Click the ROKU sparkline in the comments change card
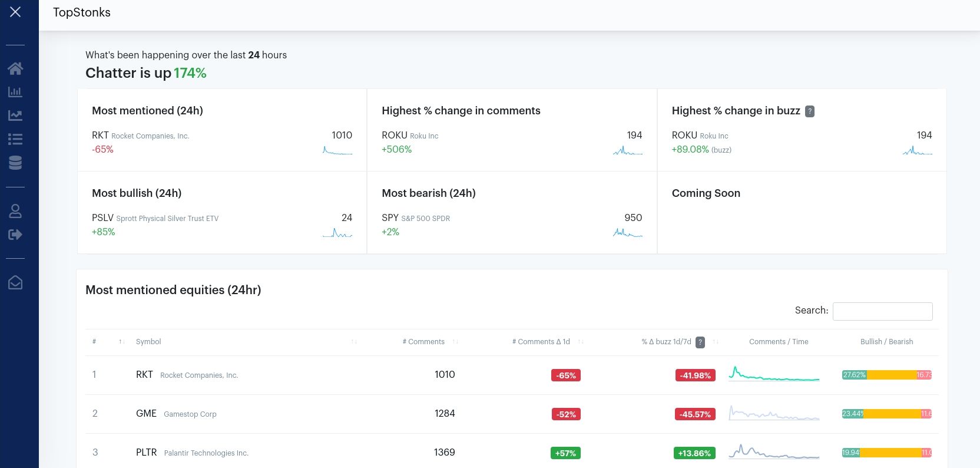The image size is (980, 468). (627, 150)
